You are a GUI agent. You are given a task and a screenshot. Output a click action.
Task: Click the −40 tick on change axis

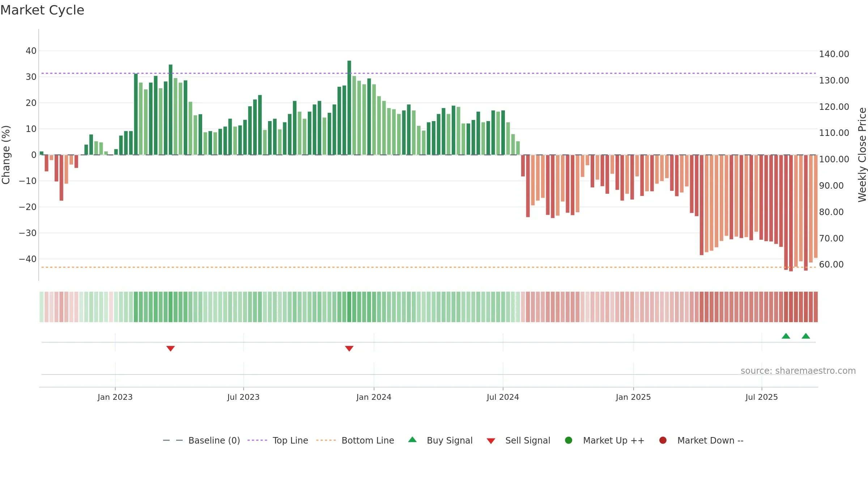tap(28, 259)
